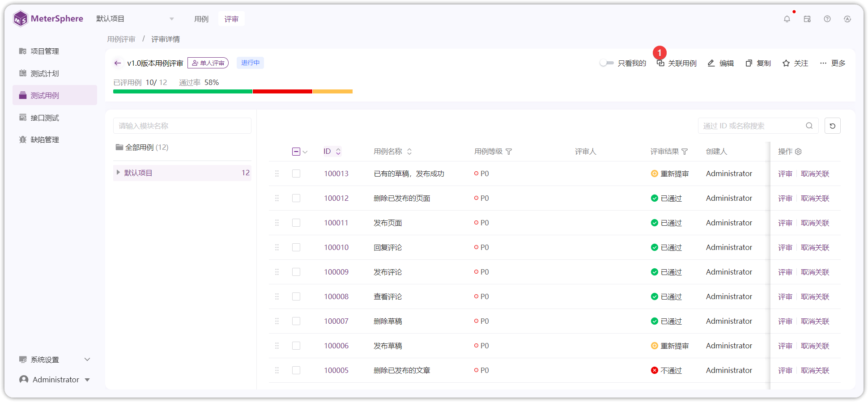Click 取消关联 for case 100012
Viewport: 868px width, 402px height.
(815, 198)
